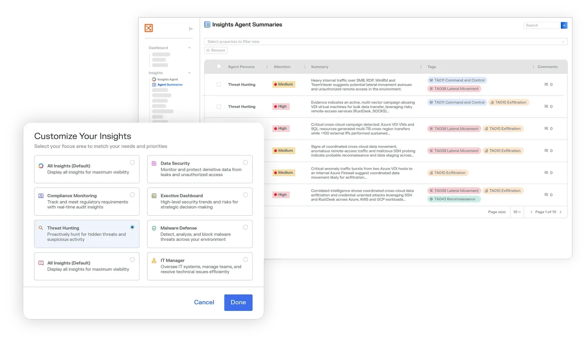588x364 pixels.
Task: Select the Compliance Monitoring radio button
Action: click(132, 195)
